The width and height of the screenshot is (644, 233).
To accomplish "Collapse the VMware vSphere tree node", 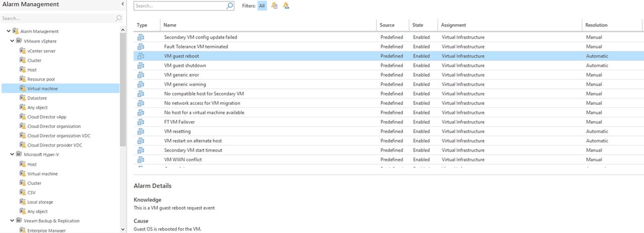I will click(12, 41).
